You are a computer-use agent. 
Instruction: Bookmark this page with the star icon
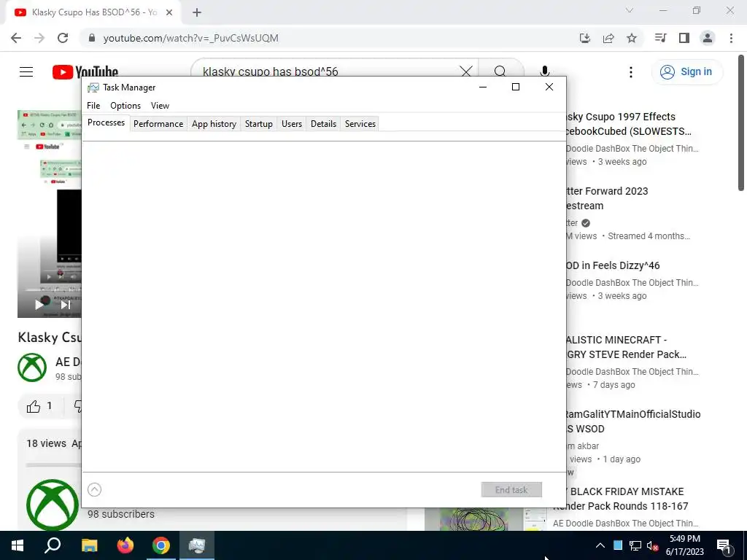[x=632, y=38]
